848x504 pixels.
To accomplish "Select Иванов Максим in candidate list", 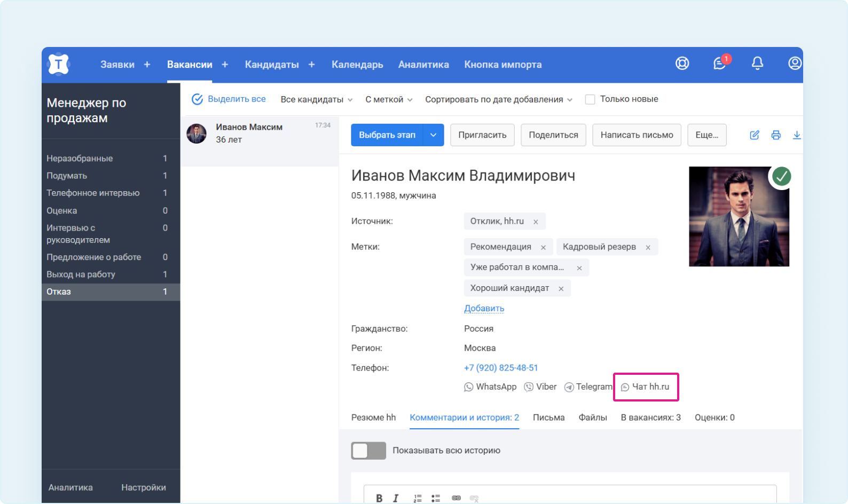I will point(260,141).
